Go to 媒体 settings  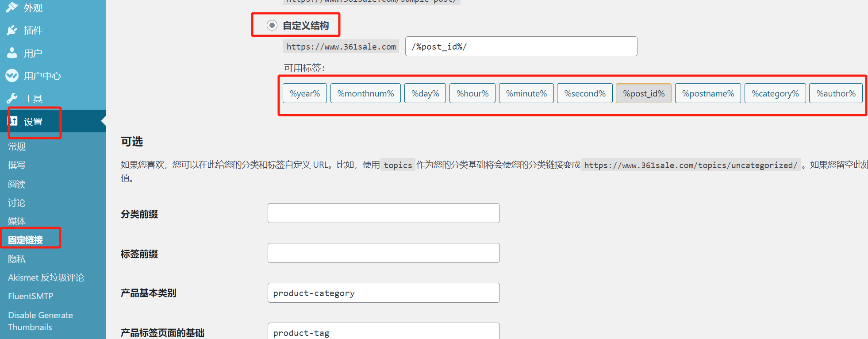click(17, 221)
